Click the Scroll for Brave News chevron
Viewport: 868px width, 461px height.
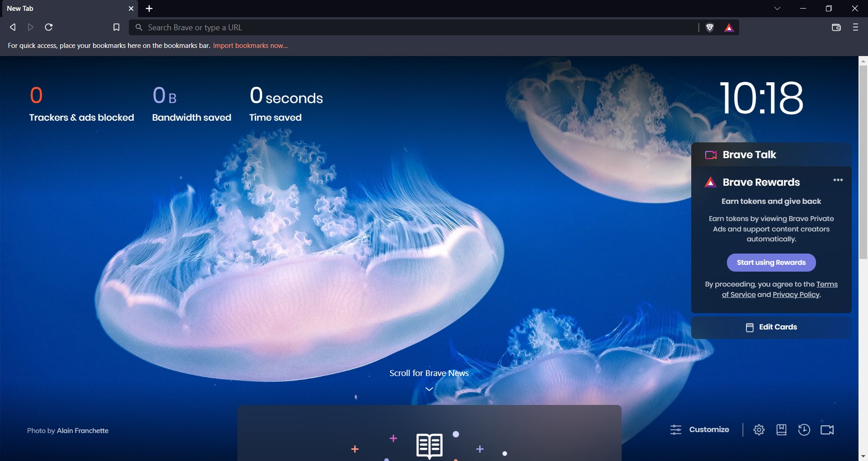point(429,389)
